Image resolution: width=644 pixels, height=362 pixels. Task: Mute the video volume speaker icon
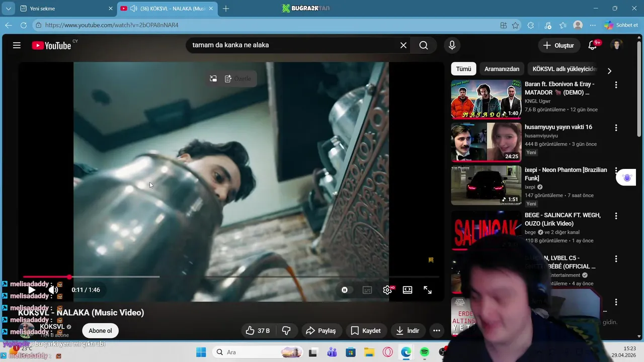point(53,290)
